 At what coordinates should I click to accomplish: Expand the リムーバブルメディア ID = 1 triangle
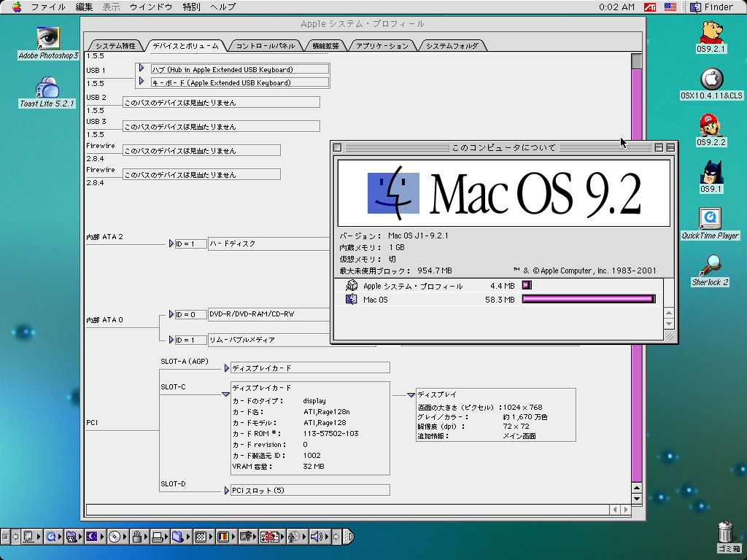(x=171, y=340)
